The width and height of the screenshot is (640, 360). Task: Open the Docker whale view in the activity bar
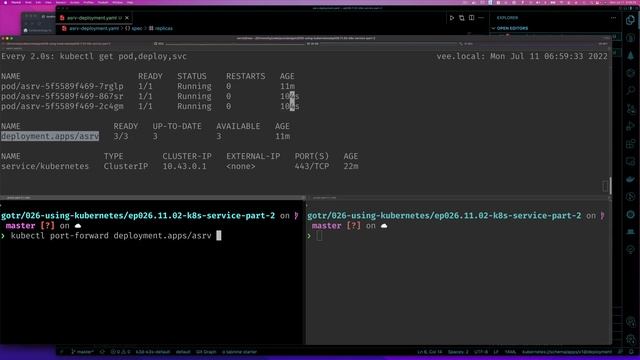pyautogui.click(x=631, y=179)
